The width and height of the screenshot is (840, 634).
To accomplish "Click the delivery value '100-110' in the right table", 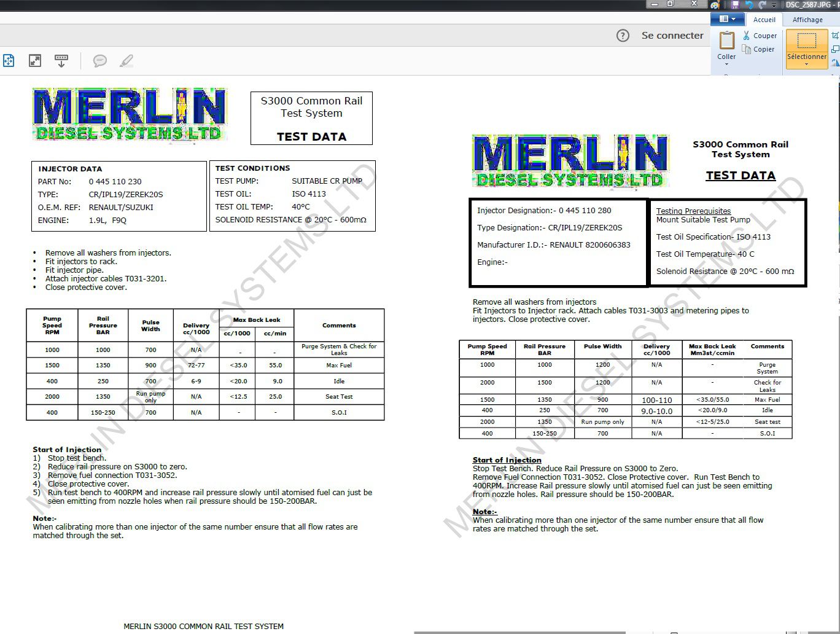I will click(x=657, y=400).
